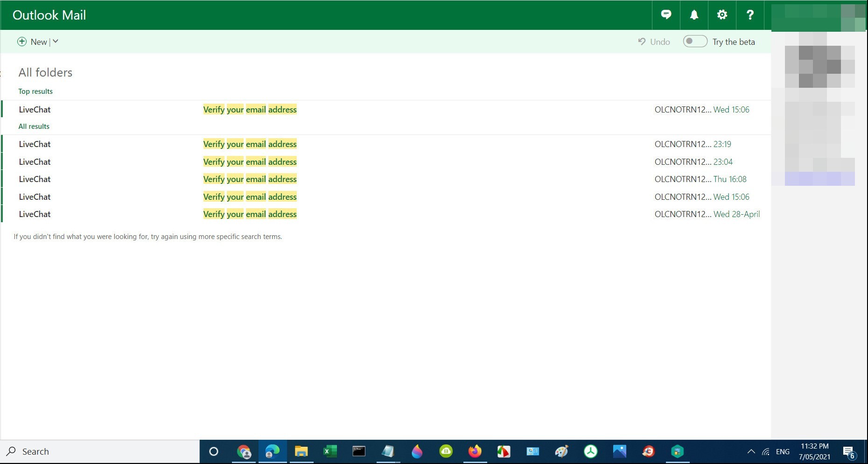Screen dimensions: 868x464
Task: Click the Windows taskbar Search box
Action: 100,451
